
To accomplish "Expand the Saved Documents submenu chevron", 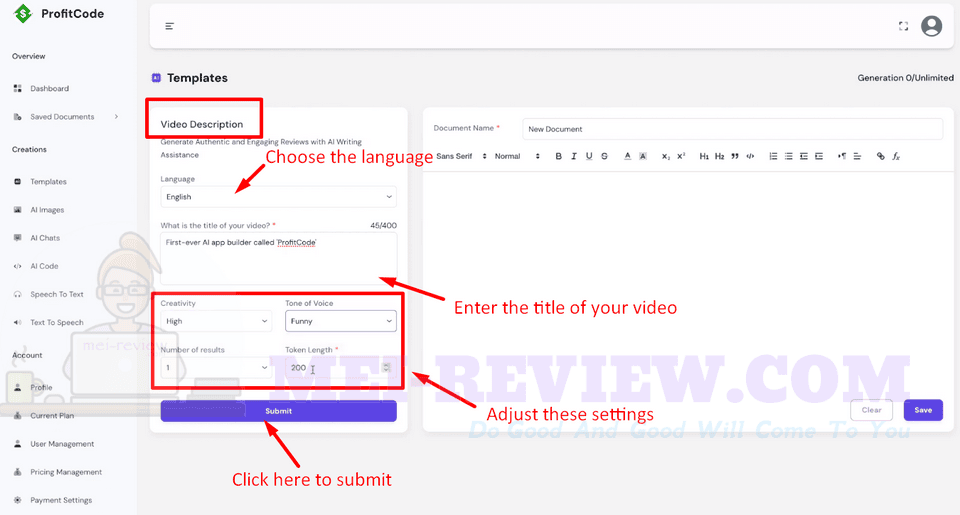I will click(x=116, y=116).
